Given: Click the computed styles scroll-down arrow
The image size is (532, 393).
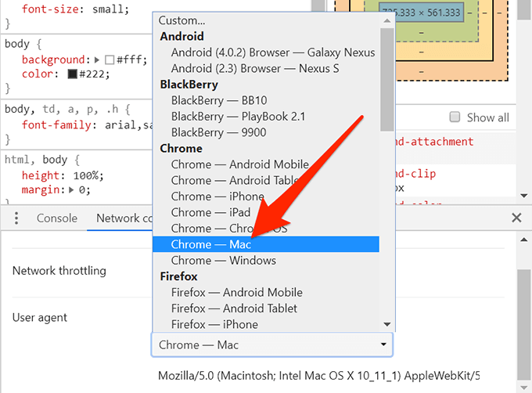Looking at the screenshot, I should coord(524,196).
